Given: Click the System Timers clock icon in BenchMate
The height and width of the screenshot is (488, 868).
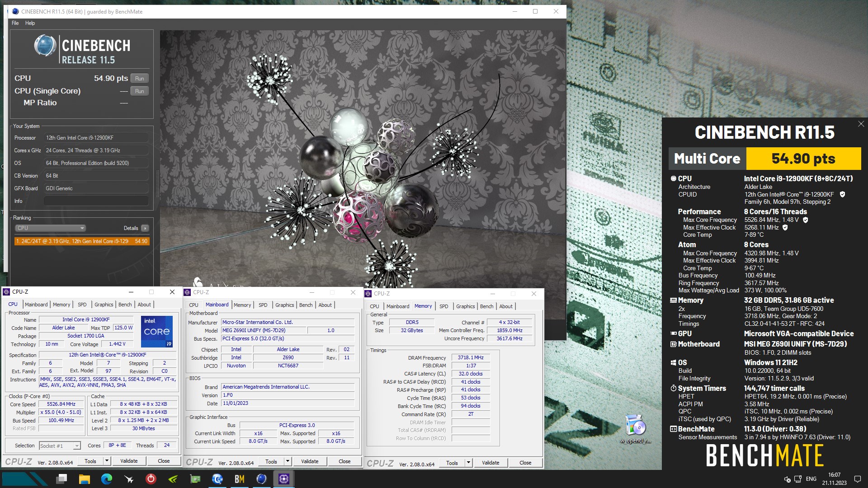Looking at the screenshot, I should point(673,388).
